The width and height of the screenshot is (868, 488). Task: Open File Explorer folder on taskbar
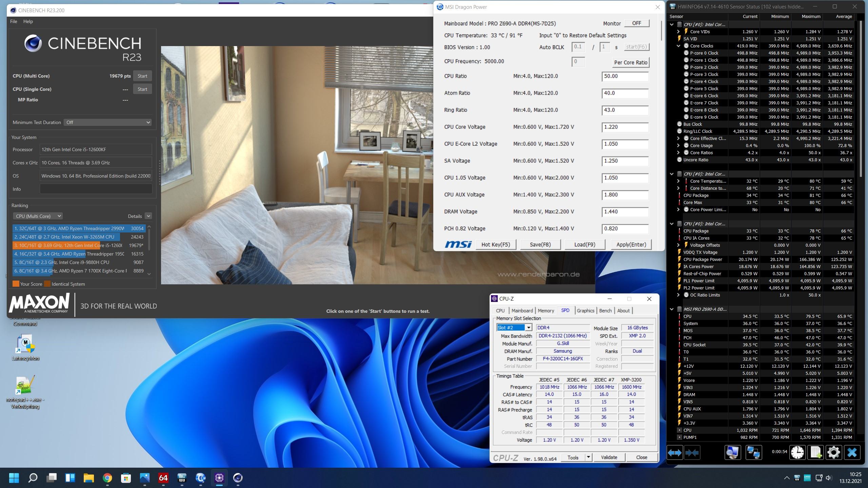[x=88, y=478]
